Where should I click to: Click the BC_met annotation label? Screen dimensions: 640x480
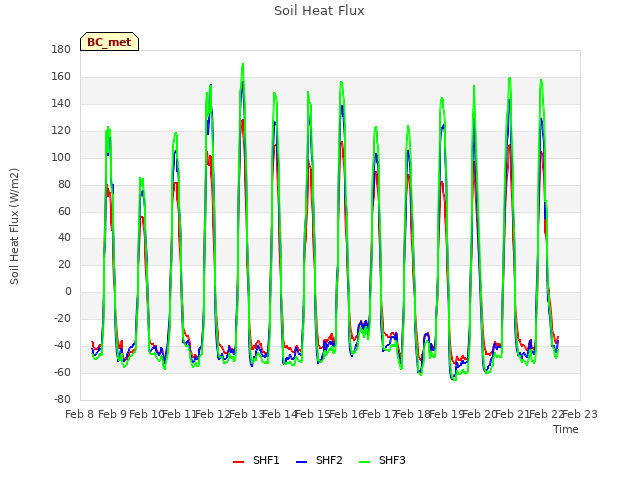tap(109, 42)
